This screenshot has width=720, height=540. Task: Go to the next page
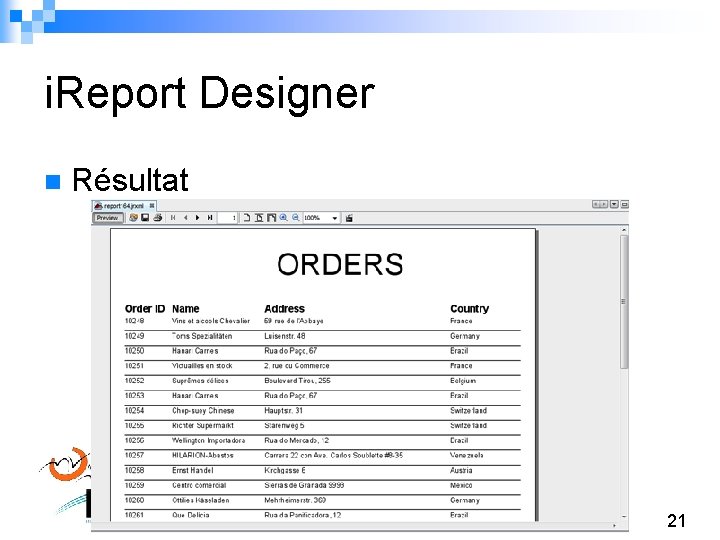coord(197,218)
